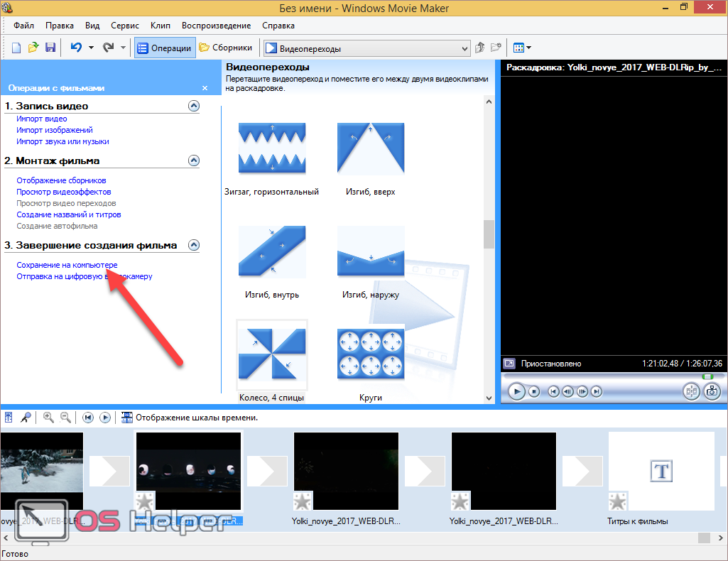Open the Клип menu
The width and height of the screenshot is (728, 561).
(161, 26)
